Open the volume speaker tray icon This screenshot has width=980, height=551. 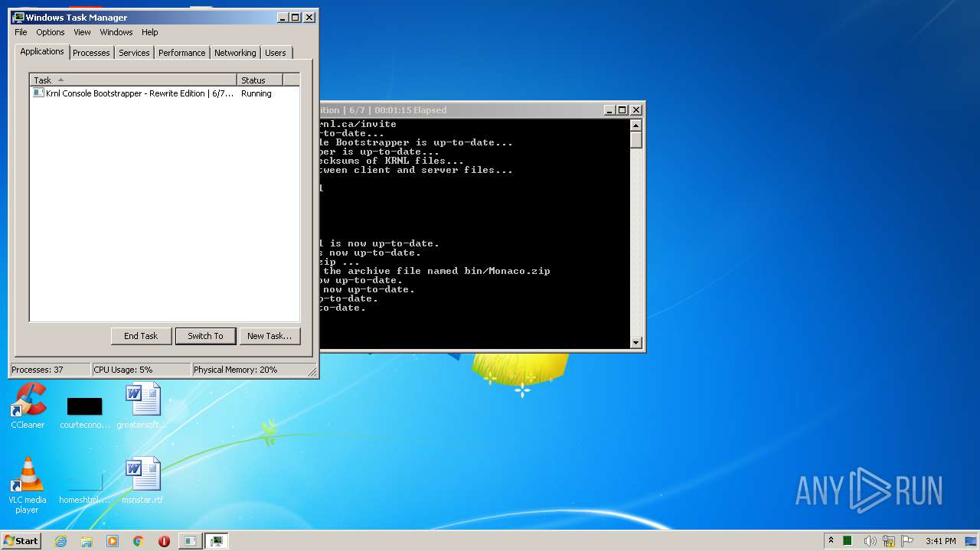tap(870, 541)
